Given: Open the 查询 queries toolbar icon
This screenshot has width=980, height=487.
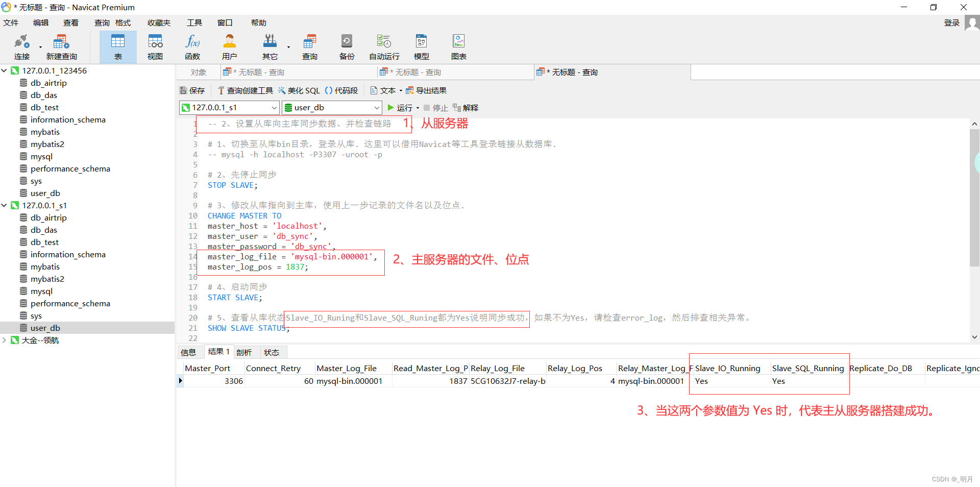Looking at the screenshot, I should 310,47.
